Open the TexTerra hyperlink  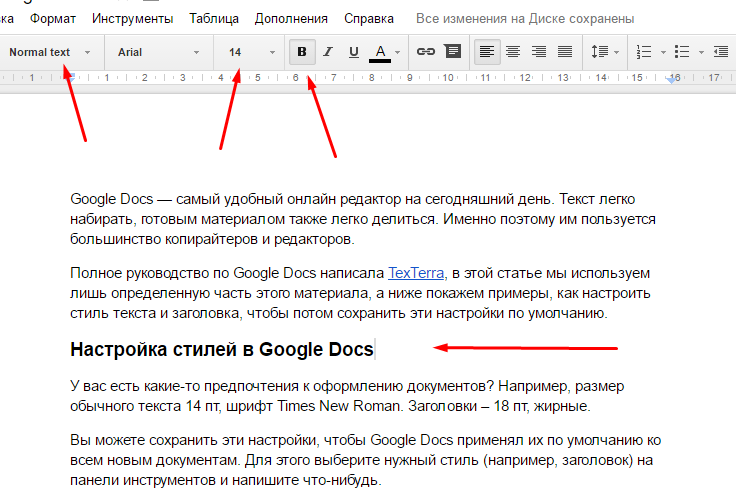(416, 273)
